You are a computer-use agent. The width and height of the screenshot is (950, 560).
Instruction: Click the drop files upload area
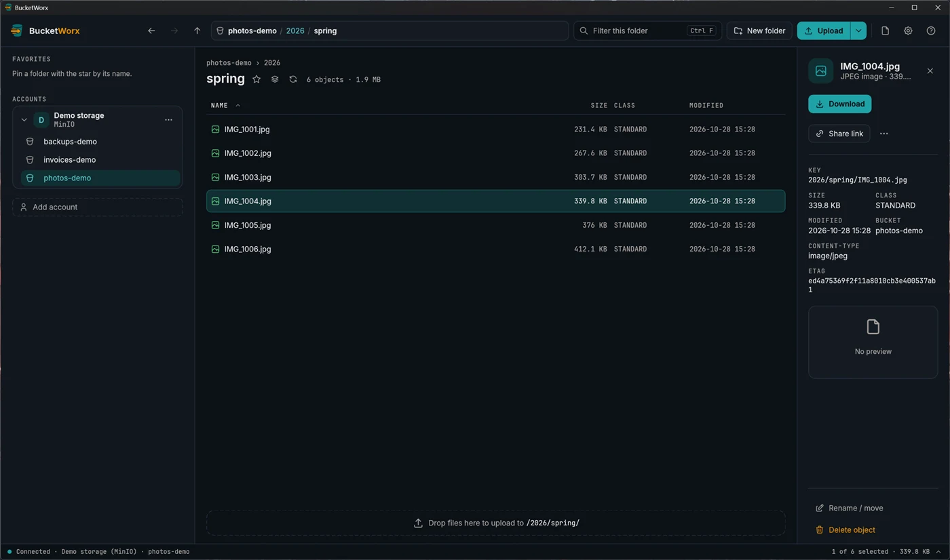[x=495, y=523]
